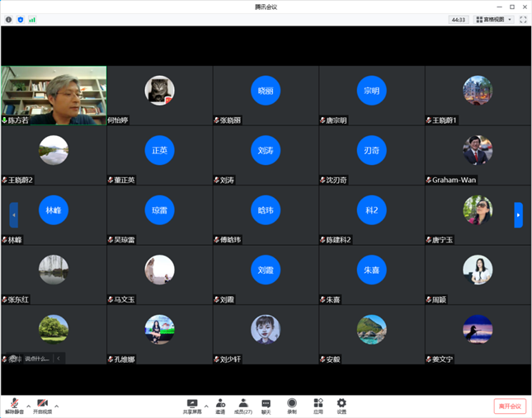
Task: Open the Share Screen (共享屏幕) tool
Action: coord(192,406)
